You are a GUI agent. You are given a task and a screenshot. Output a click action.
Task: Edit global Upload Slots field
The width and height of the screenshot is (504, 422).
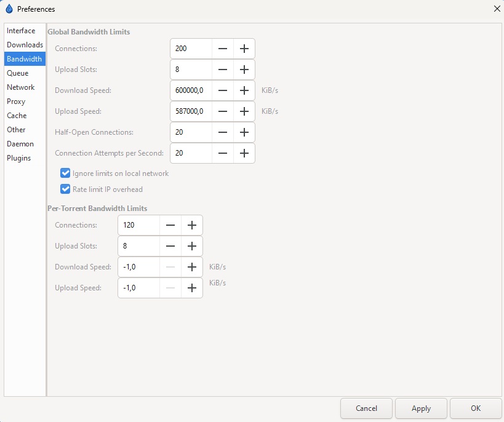(x=191, y=70)
